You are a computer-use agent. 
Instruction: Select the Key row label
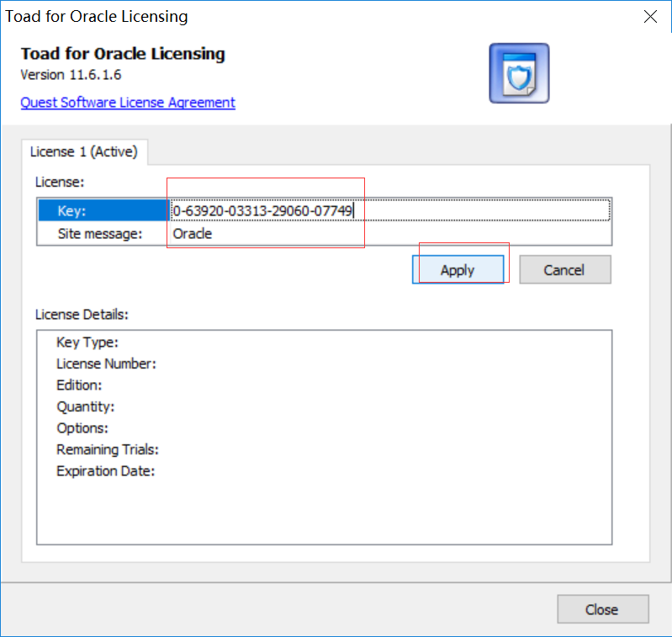[104, 210]
